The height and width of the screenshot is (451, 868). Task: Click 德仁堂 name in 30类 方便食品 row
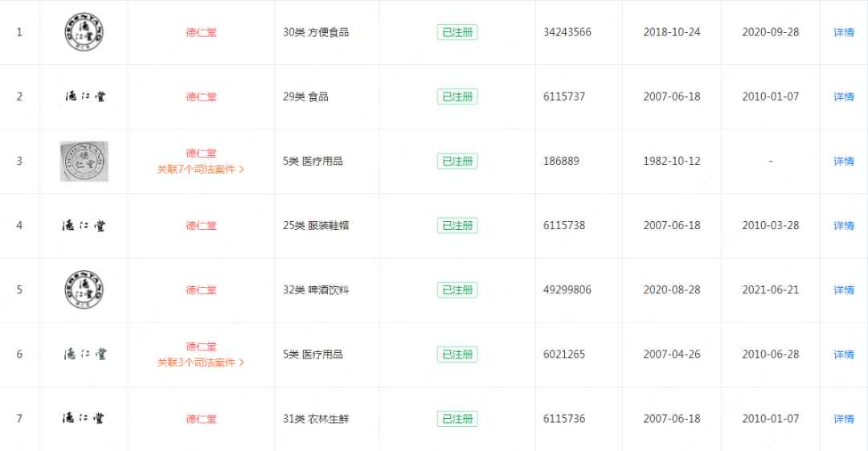point(201,33)
